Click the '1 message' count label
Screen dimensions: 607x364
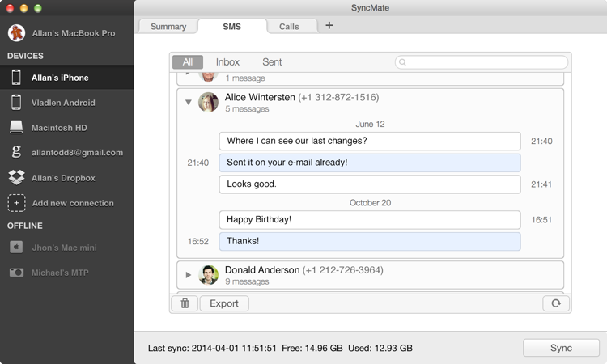coord(245,78)
